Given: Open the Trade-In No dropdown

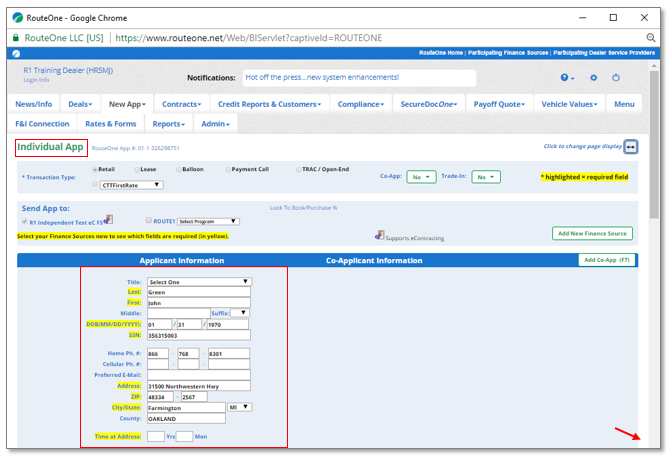Looking at the screenshot, I should coord(486,177).
